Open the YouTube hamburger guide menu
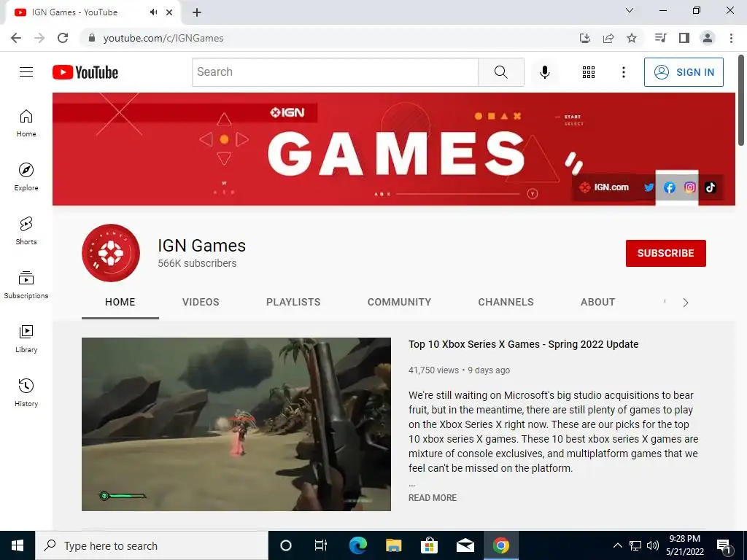Screen dimensions: 747x560 pyautogui.click(x=26, y=72)
